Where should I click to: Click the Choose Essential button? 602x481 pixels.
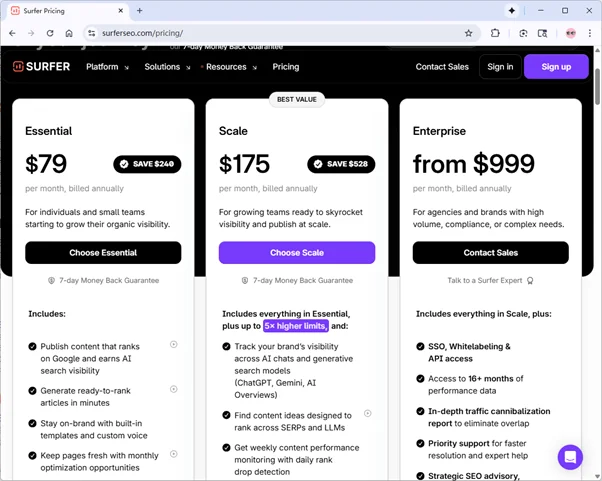click(x=103, y=253)
